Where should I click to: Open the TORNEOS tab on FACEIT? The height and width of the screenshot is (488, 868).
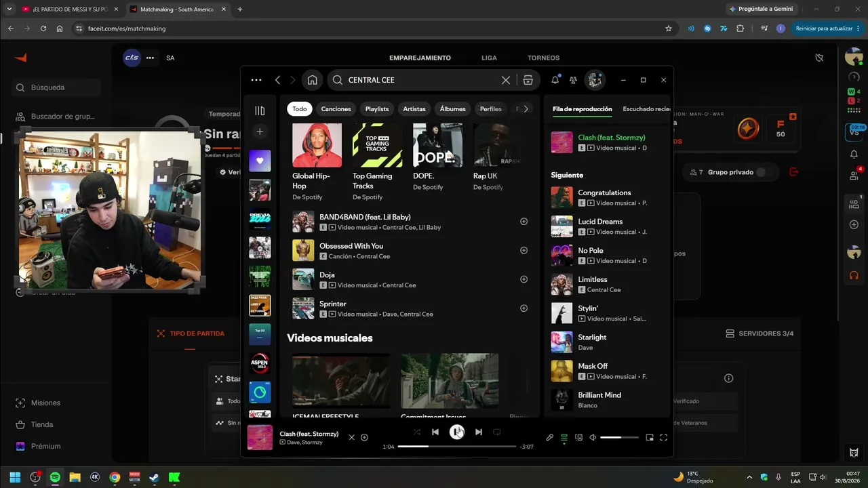click(544, 58)
